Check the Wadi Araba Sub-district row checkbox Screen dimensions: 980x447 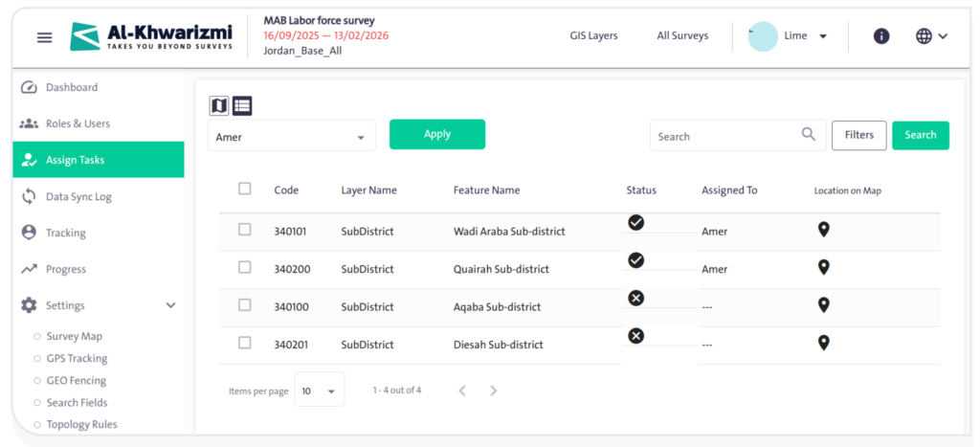pos(245,230)
